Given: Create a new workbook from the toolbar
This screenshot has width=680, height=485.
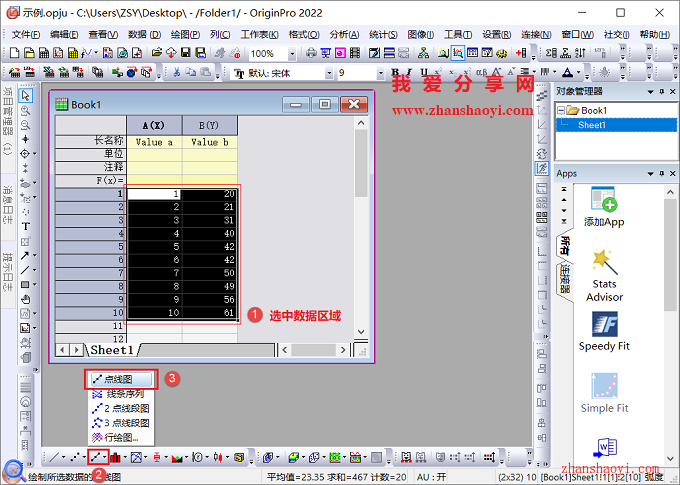Looking at the screenshot, I should pyautogui.click(x=44, y=53).
